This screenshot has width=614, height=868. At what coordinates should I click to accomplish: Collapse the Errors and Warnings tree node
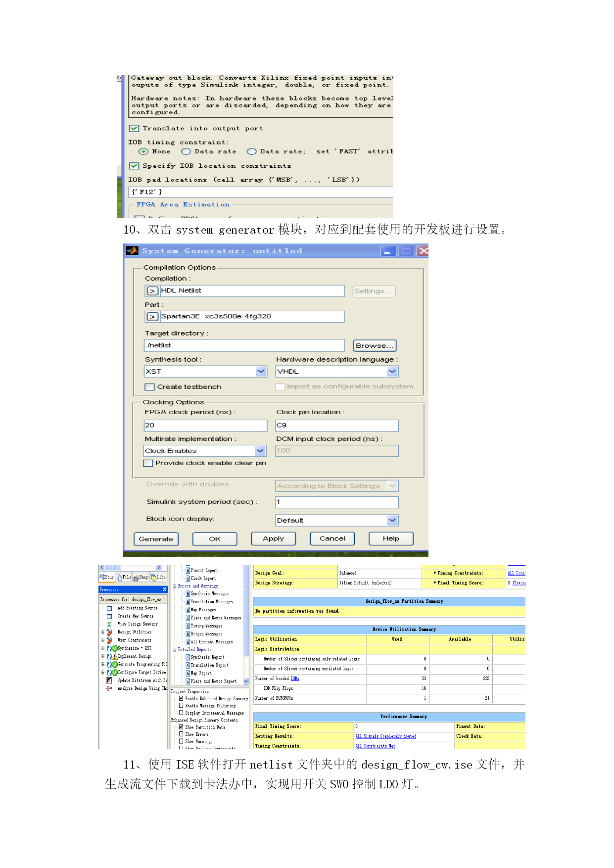coord(175,586)
